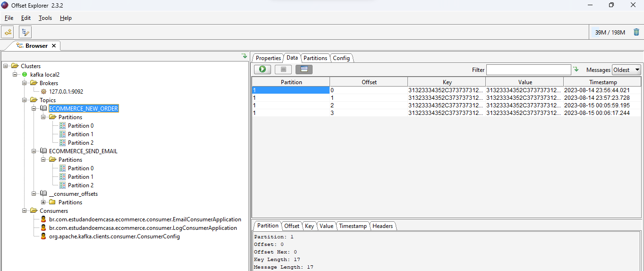The image size is (644, 271).
Task: Click the consumer icon for ConsumerConfig
Action: pos(43,236)
